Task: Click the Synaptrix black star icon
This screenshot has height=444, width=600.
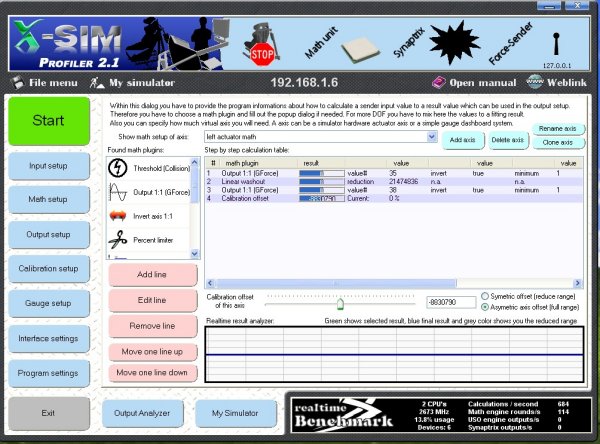Action: point(455,42)
